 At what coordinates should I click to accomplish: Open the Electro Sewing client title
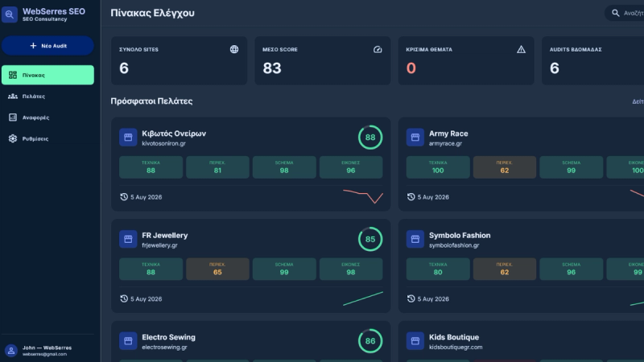(x=168, y=337)
